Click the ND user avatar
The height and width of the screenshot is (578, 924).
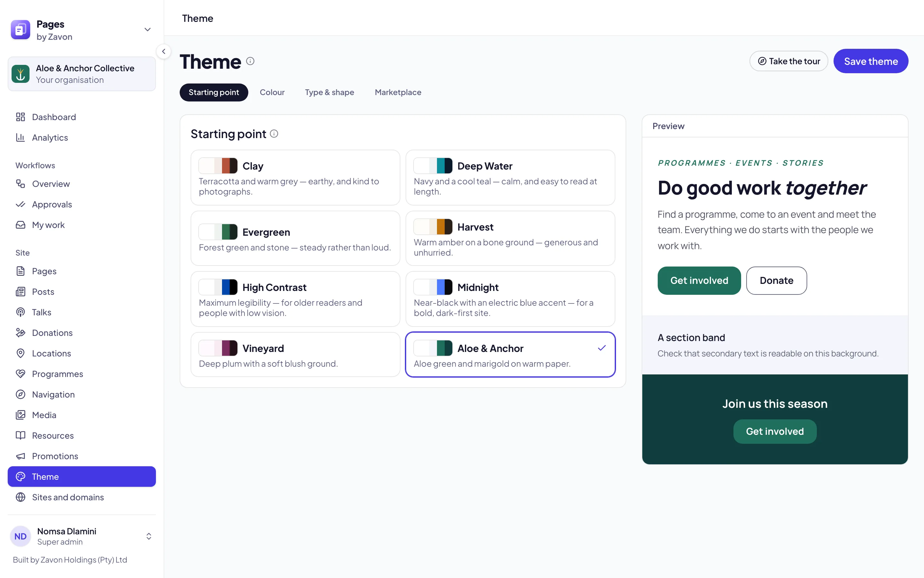click(21, 536)
